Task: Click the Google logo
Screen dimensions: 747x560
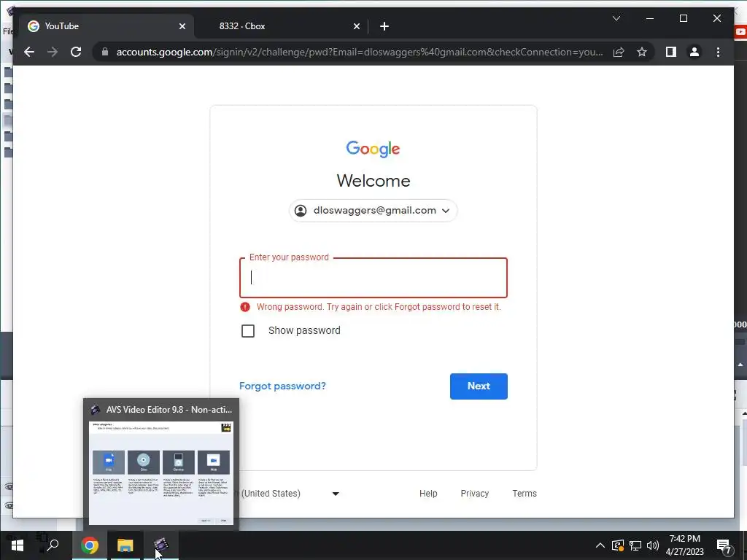Action: tap(373, 149)
